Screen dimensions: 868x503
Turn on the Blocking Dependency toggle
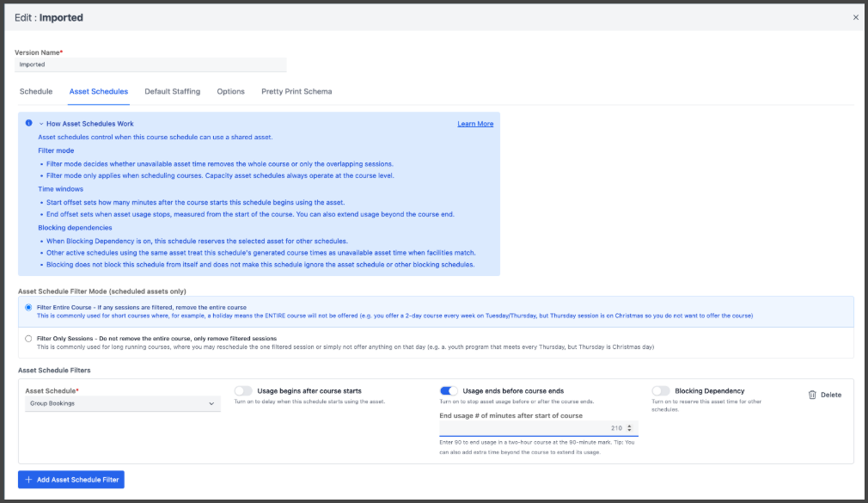pyautogui.click(x=661, y=391)
